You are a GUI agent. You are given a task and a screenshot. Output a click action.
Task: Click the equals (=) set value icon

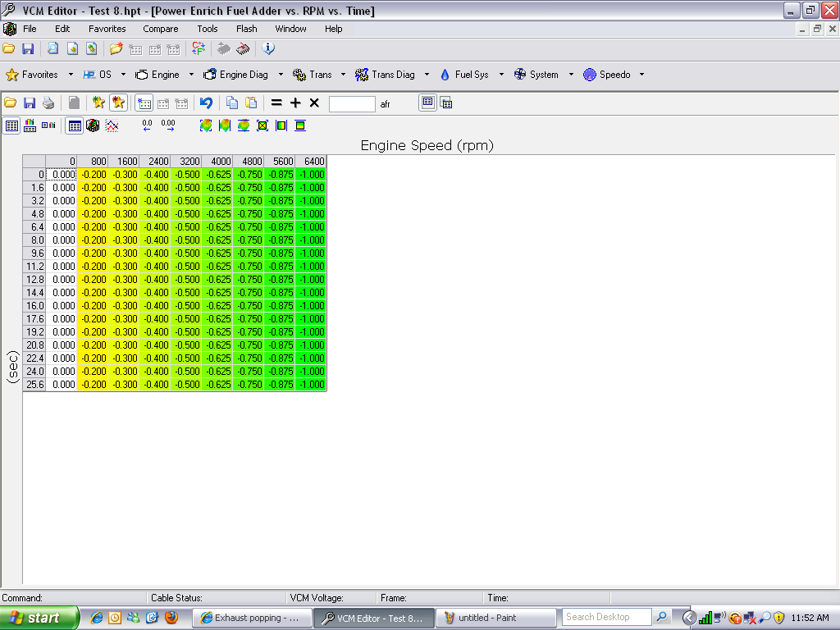(x=276, y=103)
